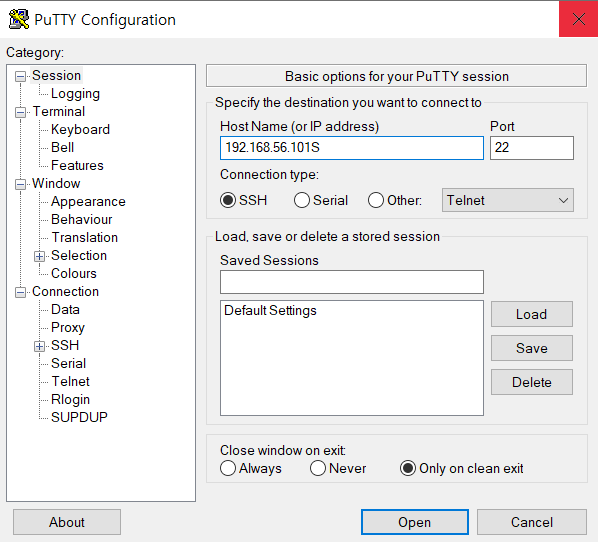This screenshot has width=598, height=542.
Task: Open the Features settings category
Action: tap(77, 165)
